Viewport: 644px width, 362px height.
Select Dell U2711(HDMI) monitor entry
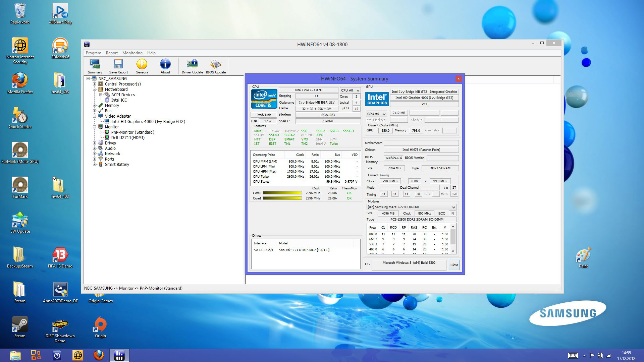[127, 138]
